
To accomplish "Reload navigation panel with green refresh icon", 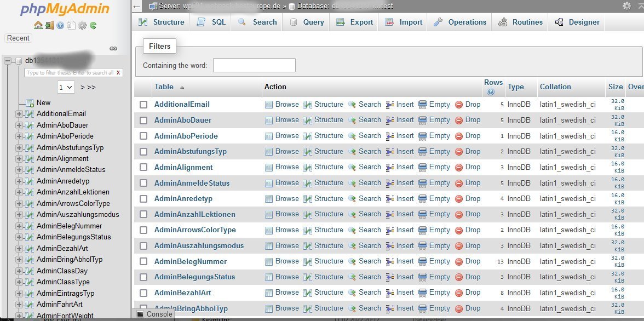I will pyautogui.click(x=93, y=25).
